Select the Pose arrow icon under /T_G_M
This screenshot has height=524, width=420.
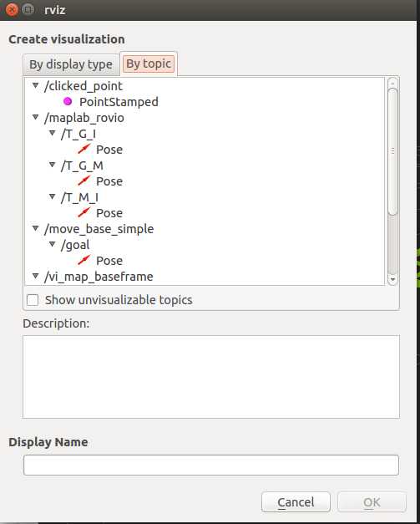[84, 181]
